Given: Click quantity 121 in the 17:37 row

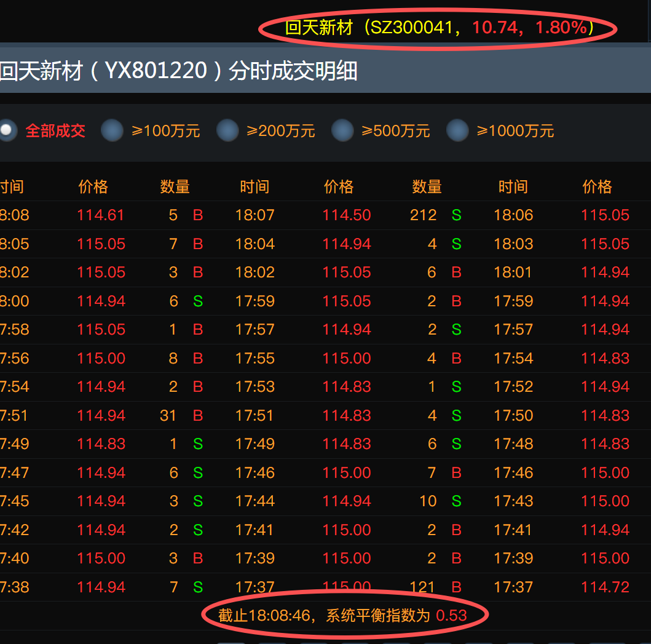Looking at the screenshot, I should tap(422, 587).
